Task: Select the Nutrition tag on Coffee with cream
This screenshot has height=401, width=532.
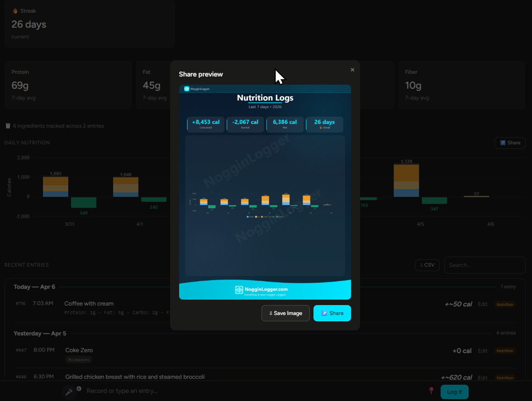Action: [504, 304]
